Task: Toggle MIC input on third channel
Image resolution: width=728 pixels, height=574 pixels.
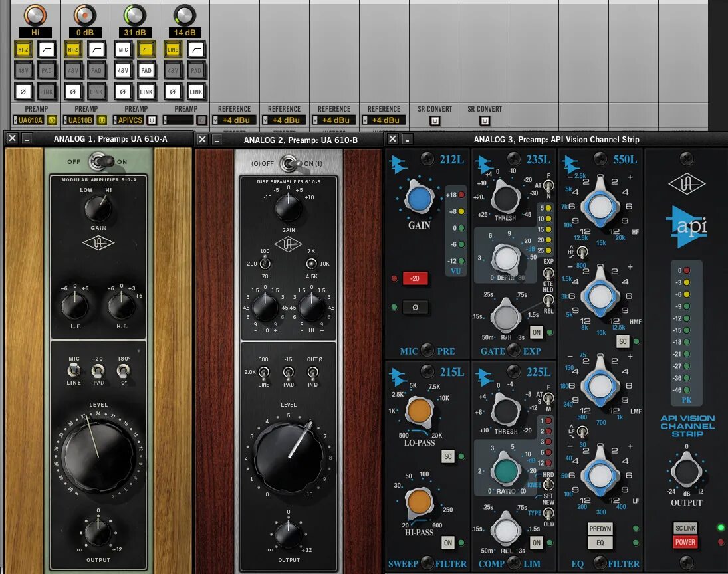Action: coord(122,50)
